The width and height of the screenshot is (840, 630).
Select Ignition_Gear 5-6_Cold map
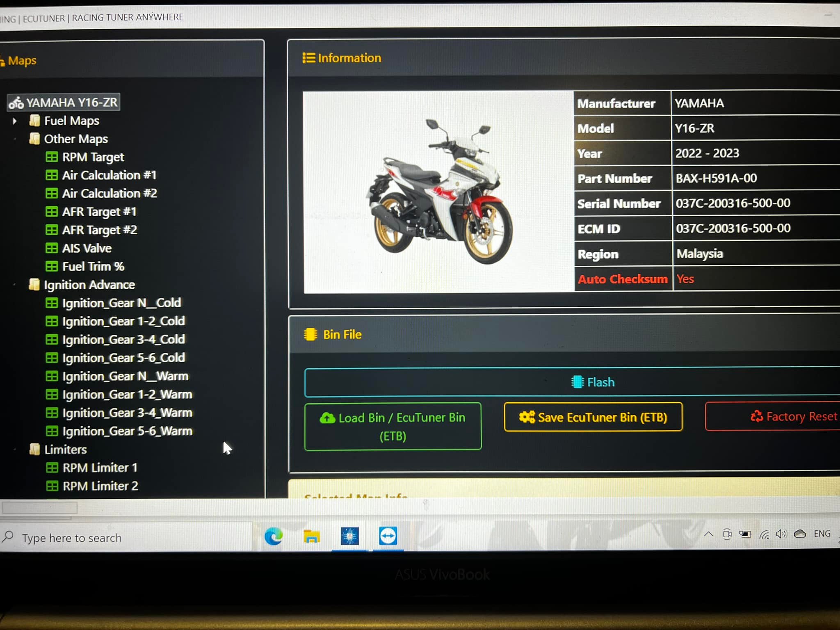click(123, 358)
